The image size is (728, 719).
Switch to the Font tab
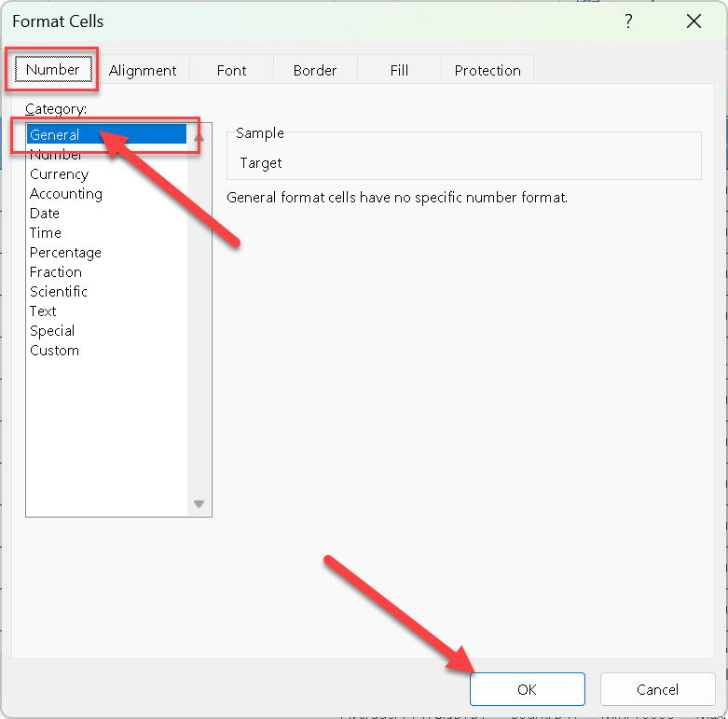[x=232, y=71]
